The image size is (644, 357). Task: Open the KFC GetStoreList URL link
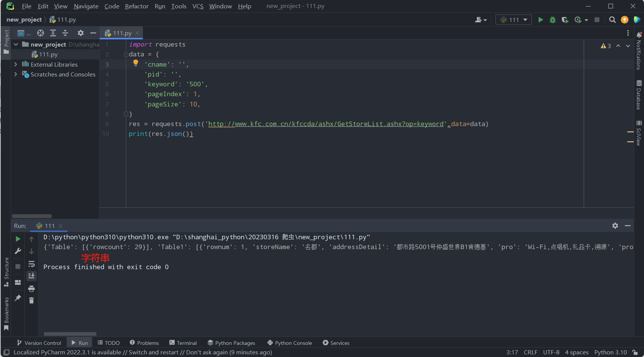tap(326, 124)
